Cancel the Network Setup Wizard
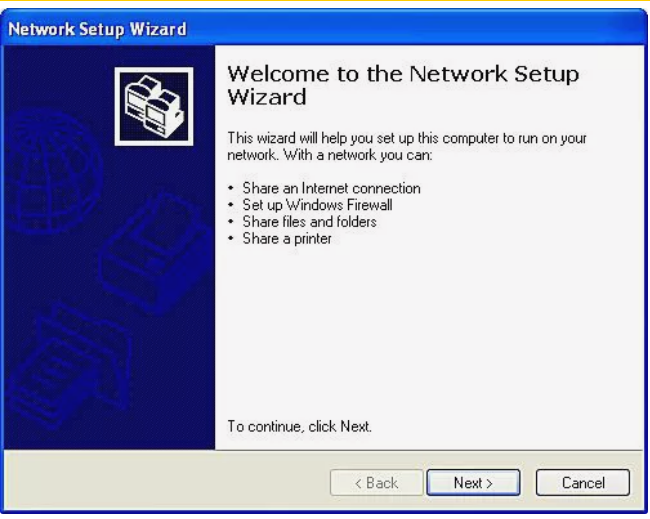 (x=583, y=483)
